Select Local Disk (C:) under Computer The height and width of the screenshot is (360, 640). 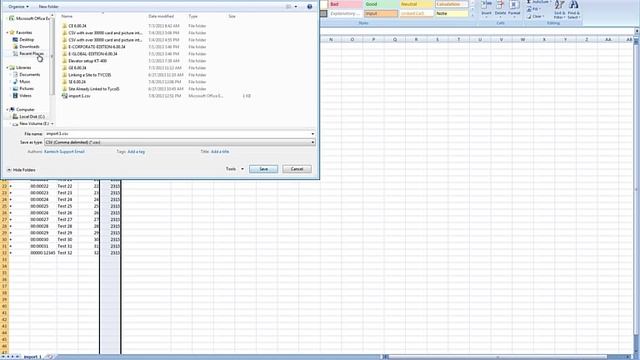(32, 117)
